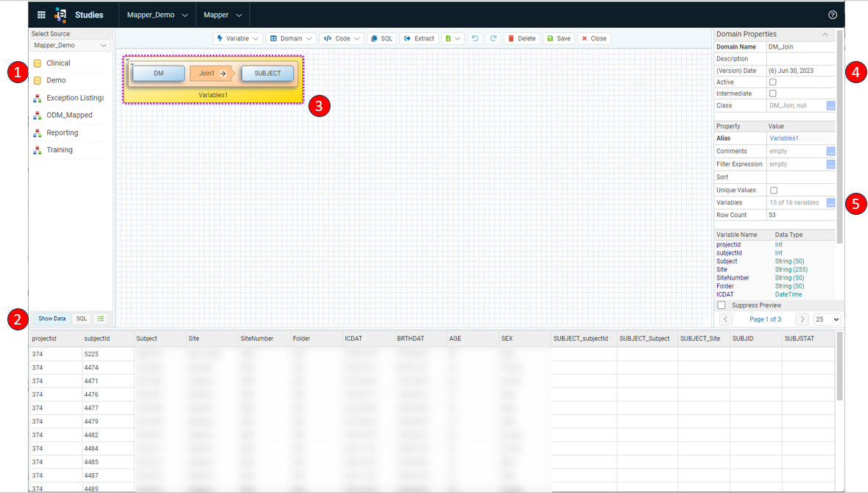868x493 pixels.
Task: Select the Join1 node in canvas
Action: pos(212,74)
